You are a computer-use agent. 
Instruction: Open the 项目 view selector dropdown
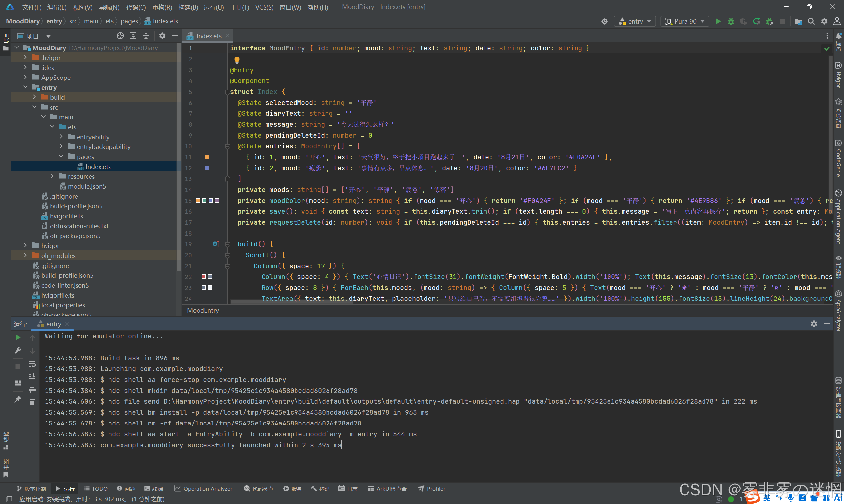34,36
